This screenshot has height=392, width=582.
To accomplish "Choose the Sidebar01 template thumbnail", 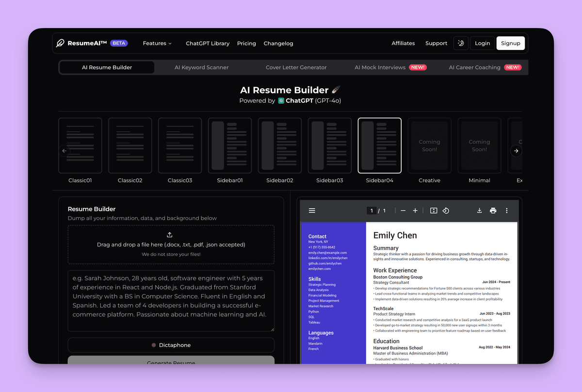I will 230,145.
